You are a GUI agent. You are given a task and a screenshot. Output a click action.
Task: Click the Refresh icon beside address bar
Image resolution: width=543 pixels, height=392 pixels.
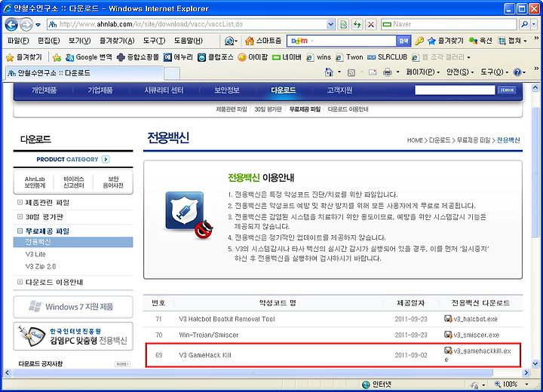[x=357, y=24]
